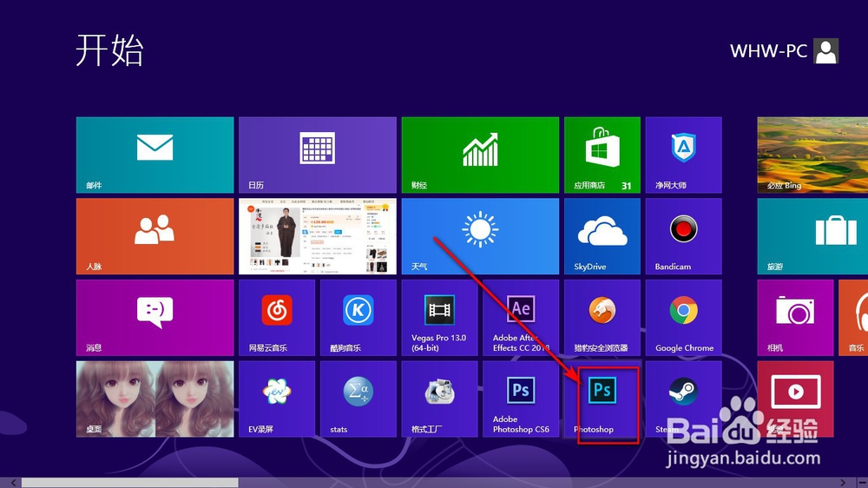Click the scrollbar left arrow
Image resolution: width=868 pixels, height=488 pixels.
pos(13,483)
